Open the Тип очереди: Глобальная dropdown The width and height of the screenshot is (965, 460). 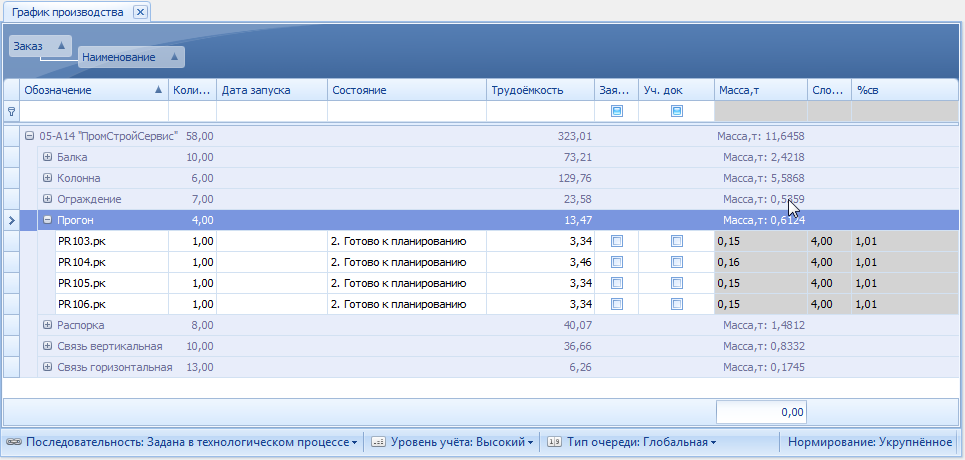click(641, 442)
